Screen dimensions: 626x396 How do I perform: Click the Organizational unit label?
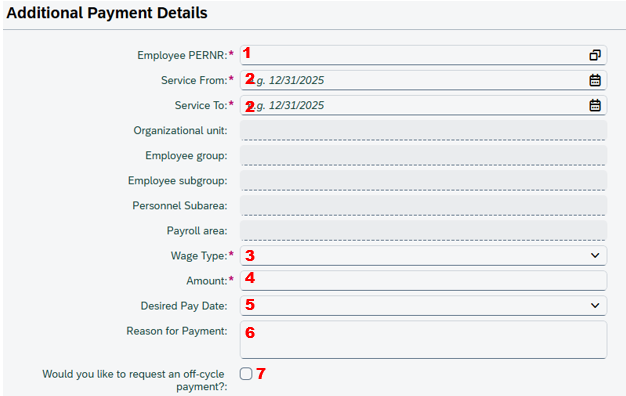(180, 131)
